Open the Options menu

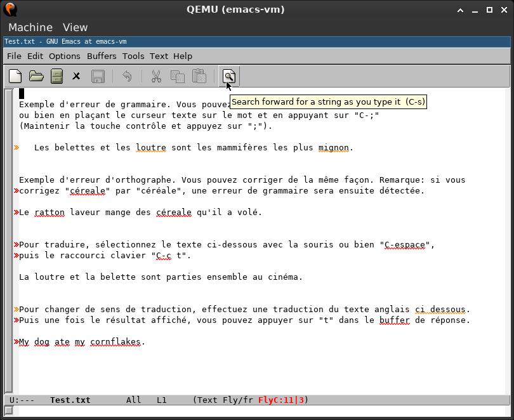click(x=66, y=56)
